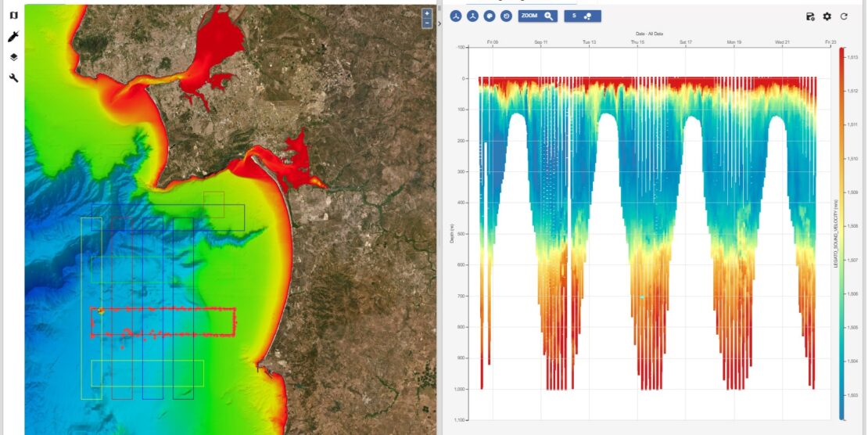Click the blue clock reset icon

point(506,16)
